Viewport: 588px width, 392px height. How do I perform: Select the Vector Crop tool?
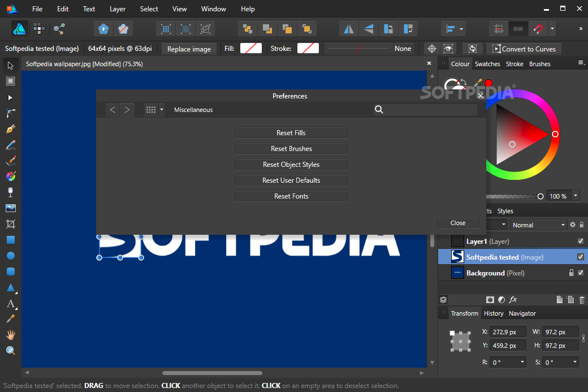click(x=11, y=224)
